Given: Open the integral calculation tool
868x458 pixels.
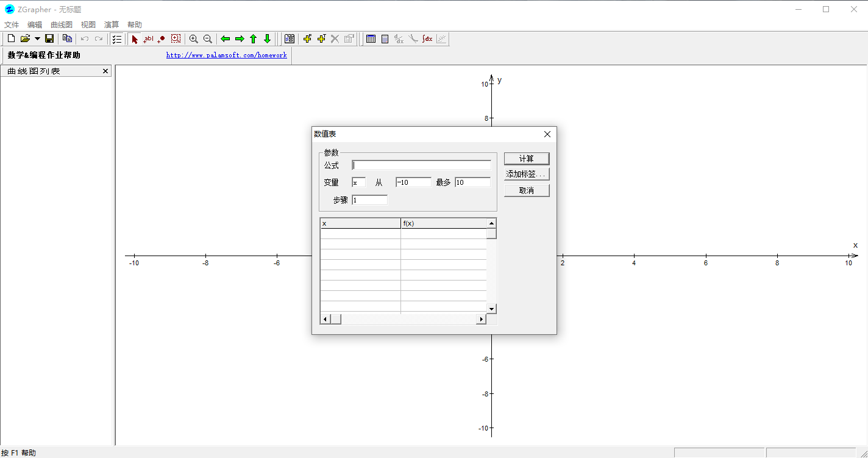Looking at the screenshot, I should click(x=427, y=39).
